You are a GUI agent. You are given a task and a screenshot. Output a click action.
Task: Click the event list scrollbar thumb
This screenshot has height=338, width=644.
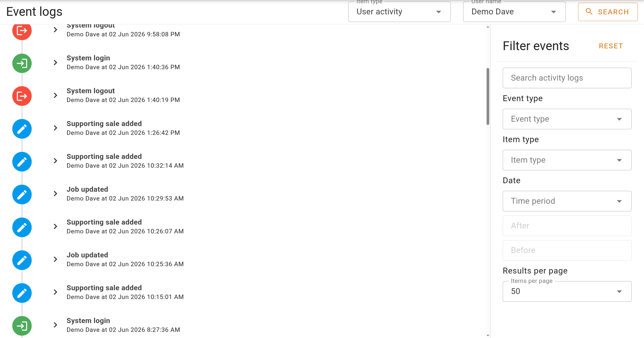(x=488, y=96)
